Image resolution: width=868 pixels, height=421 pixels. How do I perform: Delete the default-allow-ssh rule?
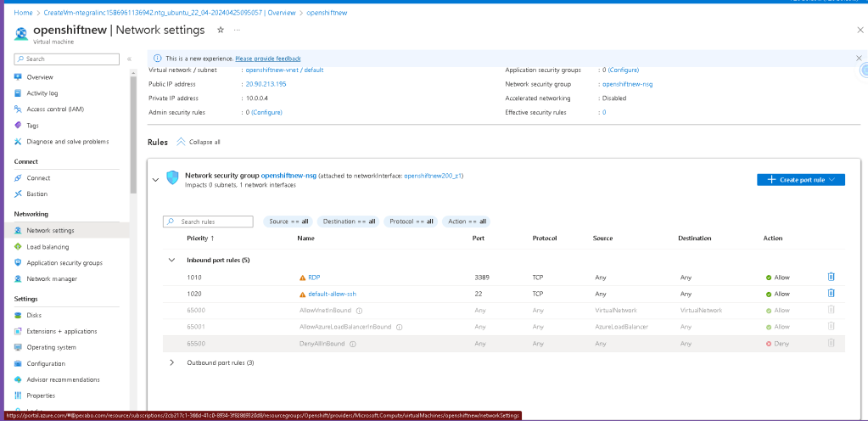831,294
